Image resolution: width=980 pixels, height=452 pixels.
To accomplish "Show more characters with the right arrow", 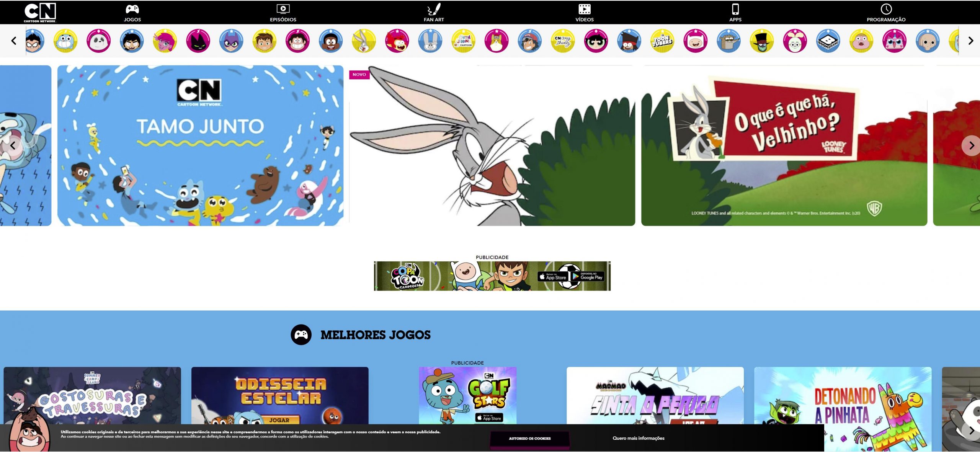I will (970, 41).
